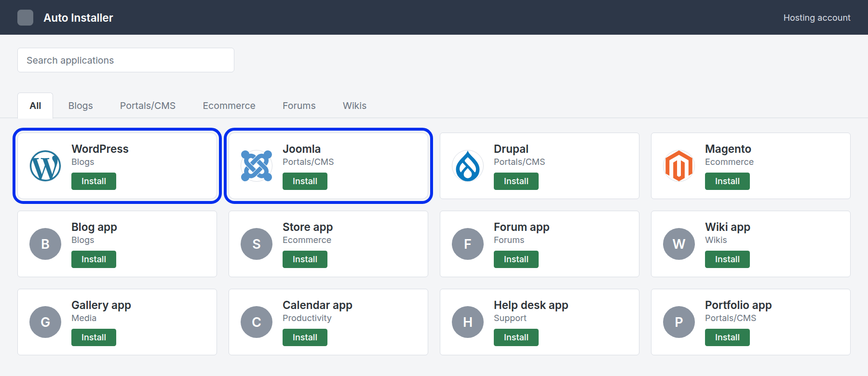Click the Forum app title text
This screenshot has width=868, height=376.
[521, 227]
